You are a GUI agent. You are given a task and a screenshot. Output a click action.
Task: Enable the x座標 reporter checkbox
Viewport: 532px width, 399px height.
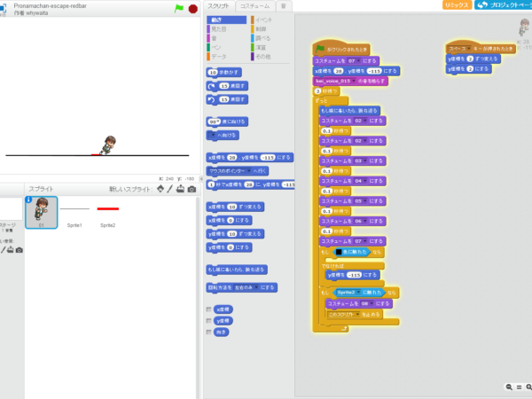tap(208, 309)
